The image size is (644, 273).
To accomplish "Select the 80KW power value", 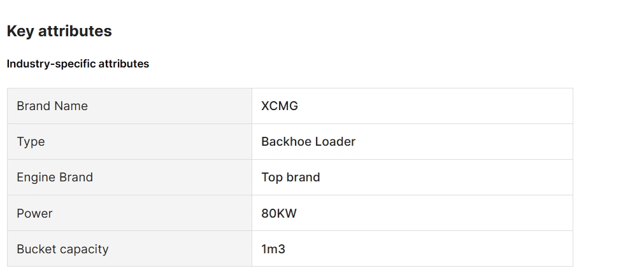I will point(279,213).
